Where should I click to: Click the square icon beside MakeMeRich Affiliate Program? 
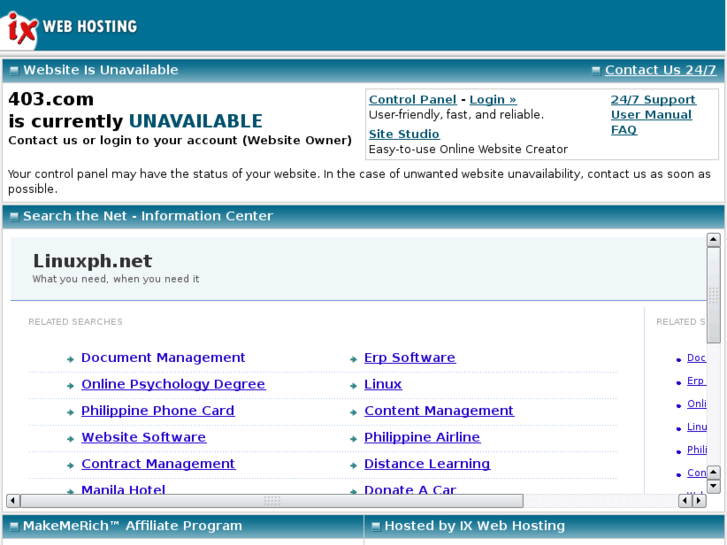pos(14,526)
